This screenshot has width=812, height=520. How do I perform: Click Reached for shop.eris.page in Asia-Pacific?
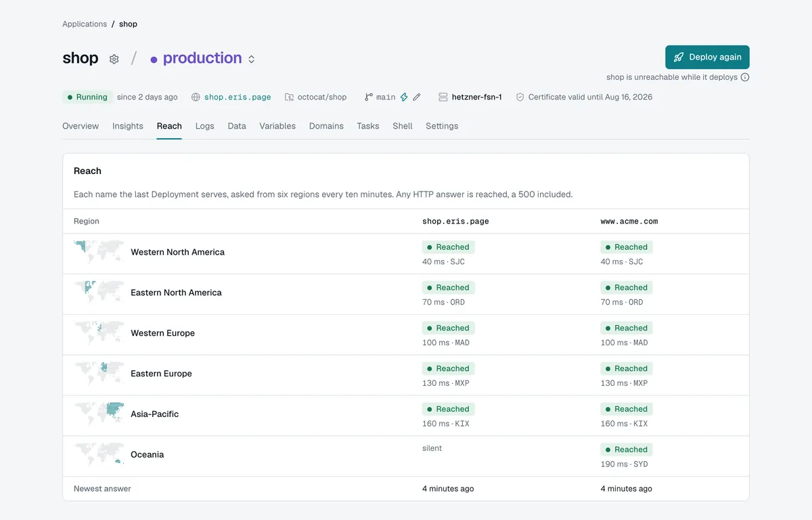coord(448,409)
